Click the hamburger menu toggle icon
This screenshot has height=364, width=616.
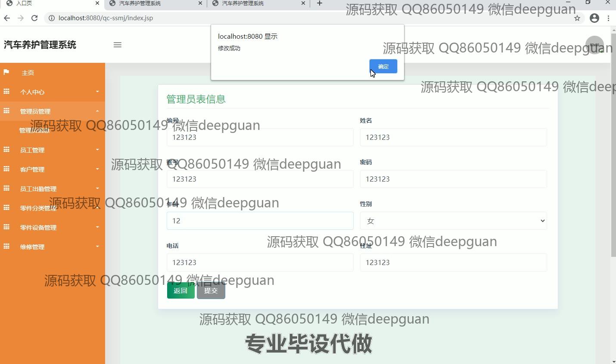117,45
